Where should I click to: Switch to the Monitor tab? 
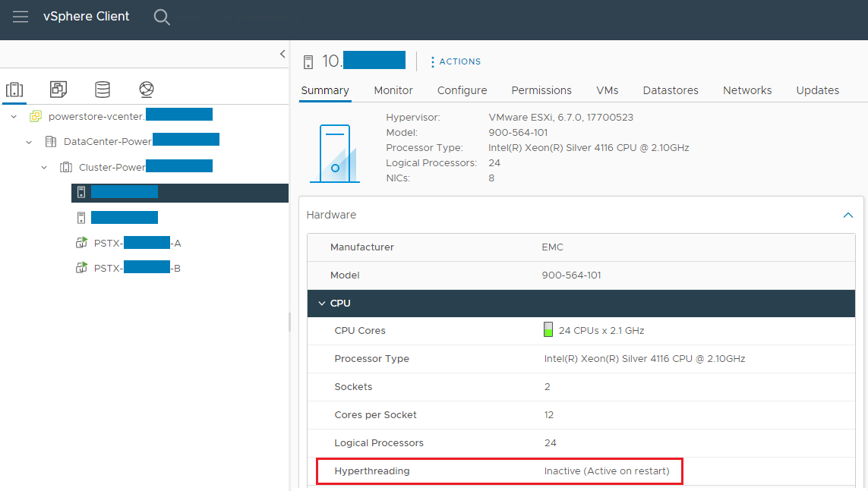tap(393, 90)
